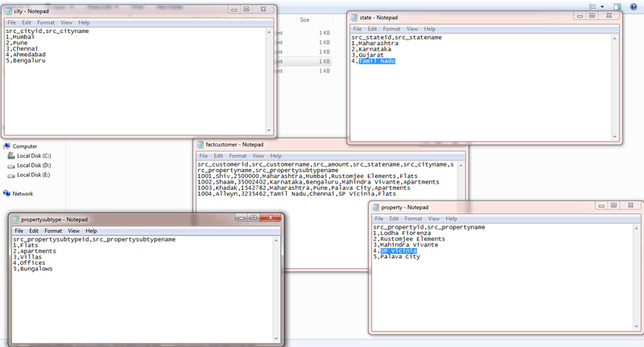Open Format menu in city Notepad

pyautogui.click(x=46, y=23)
